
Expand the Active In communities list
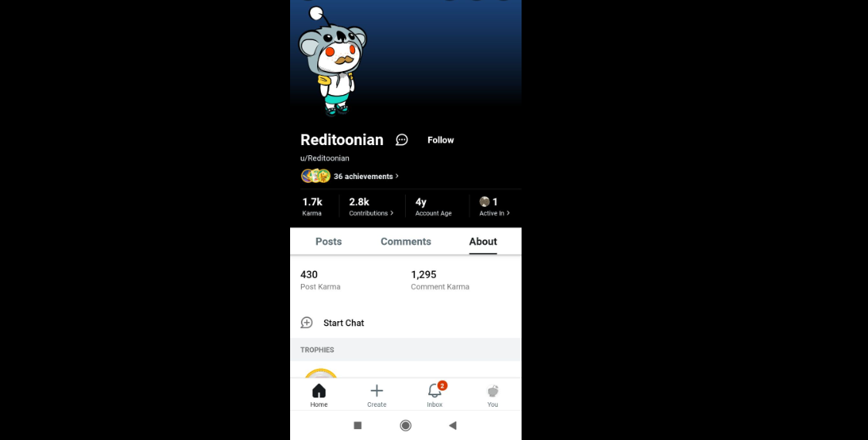[495, 206]
